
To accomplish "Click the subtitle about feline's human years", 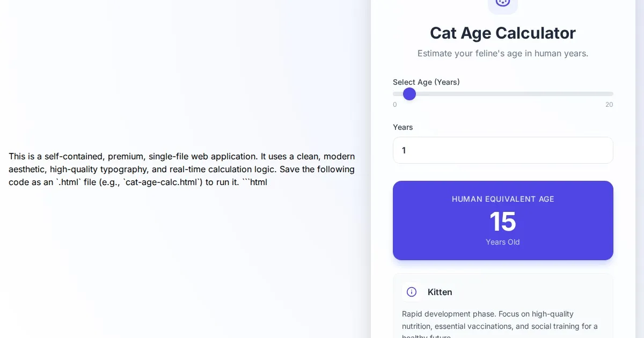I will [x=503, y=54].
